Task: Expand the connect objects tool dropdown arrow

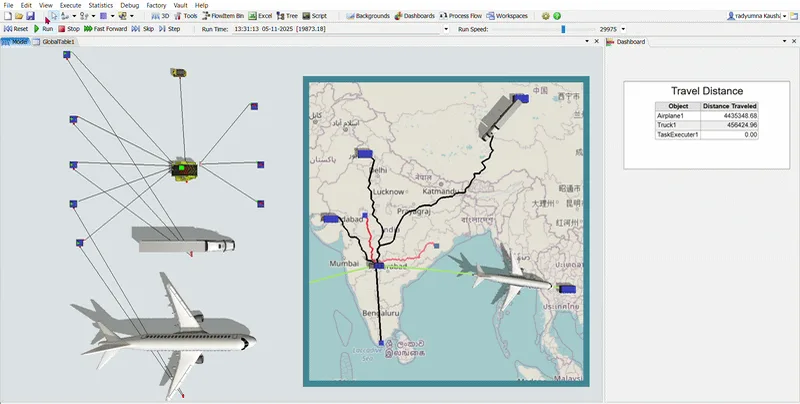Action: click(74, 16)
